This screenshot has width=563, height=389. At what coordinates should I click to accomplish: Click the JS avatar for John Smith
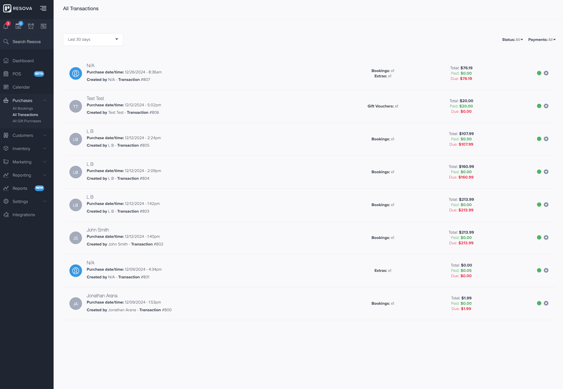[x=75, y=238]
